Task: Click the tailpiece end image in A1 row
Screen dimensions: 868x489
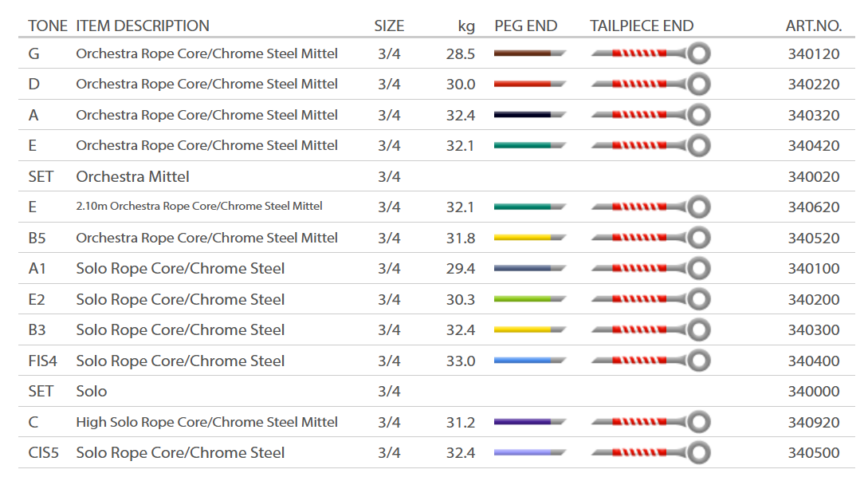Action: click(650, 269)
